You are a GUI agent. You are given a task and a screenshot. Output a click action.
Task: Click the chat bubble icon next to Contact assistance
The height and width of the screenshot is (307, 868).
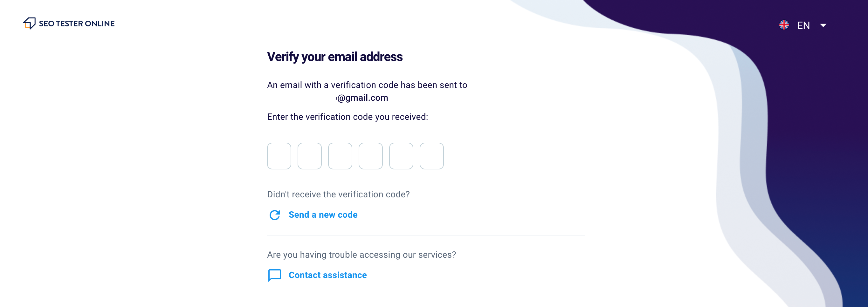coord(274,275)
